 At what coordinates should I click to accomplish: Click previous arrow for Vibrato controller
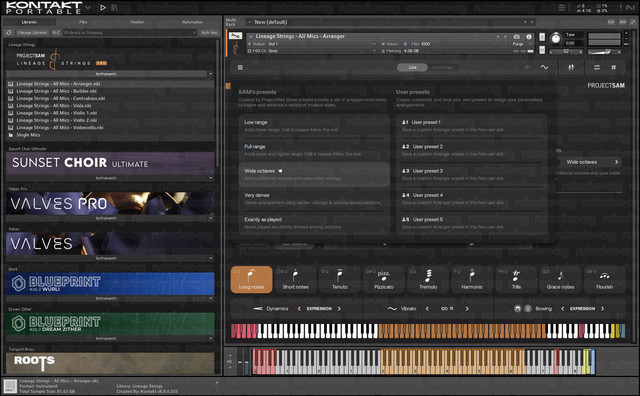point(427,309)
